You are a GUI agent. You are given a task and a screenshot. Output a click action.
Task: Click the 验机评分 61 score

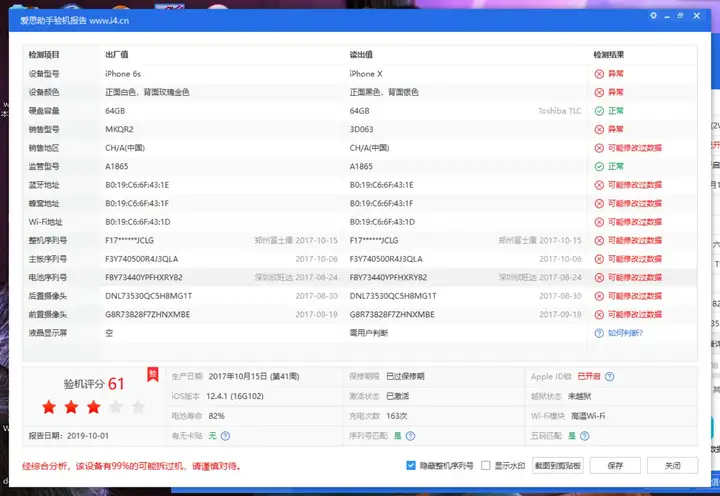coord(94,383)
